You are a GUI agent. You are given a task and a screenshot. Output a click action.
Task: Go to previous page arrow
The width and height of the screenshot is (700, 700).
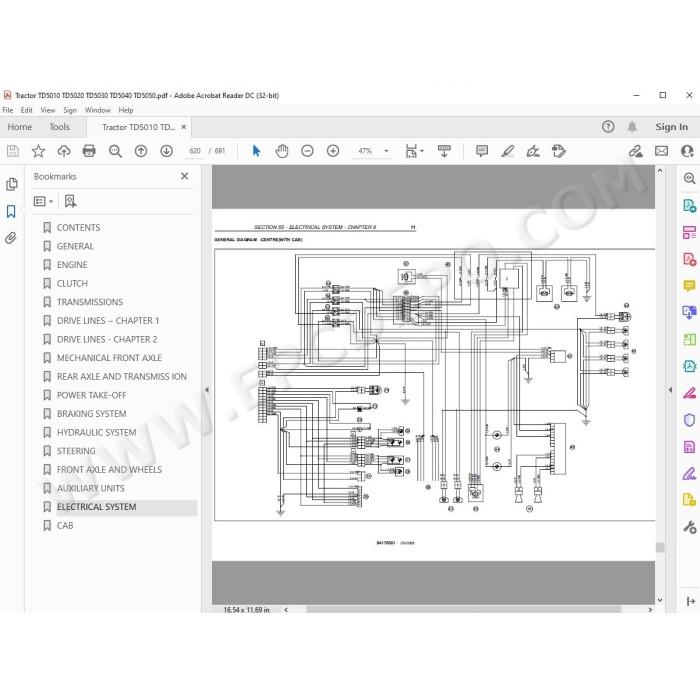coord(141,151)
